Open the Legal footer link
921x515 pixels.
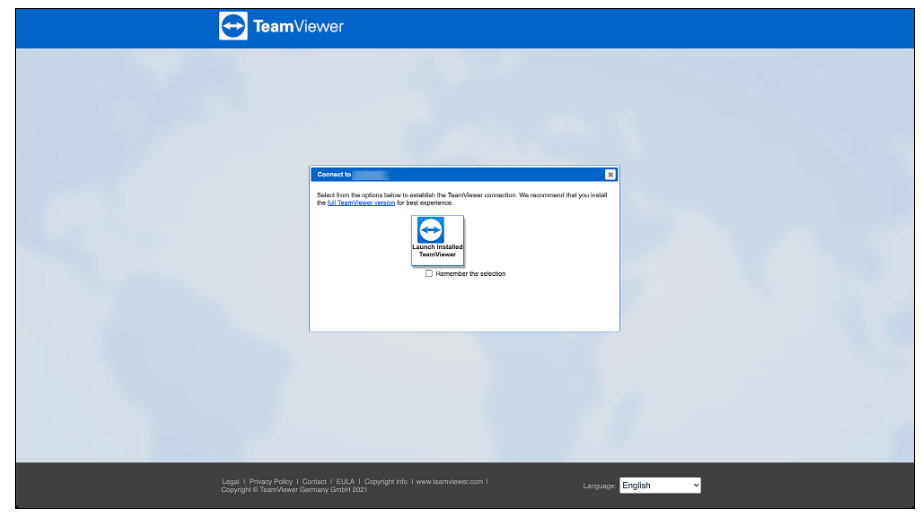tap(230, 482)
